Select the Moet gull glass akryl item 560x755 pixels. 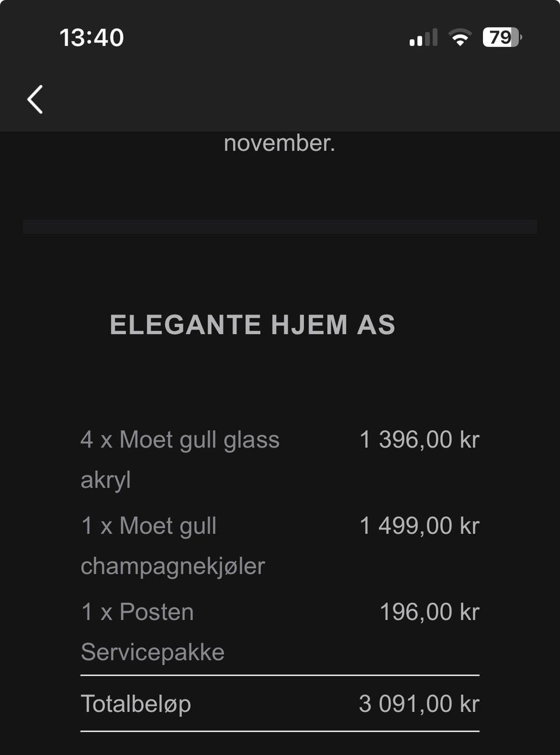click(x=180, y=440)
